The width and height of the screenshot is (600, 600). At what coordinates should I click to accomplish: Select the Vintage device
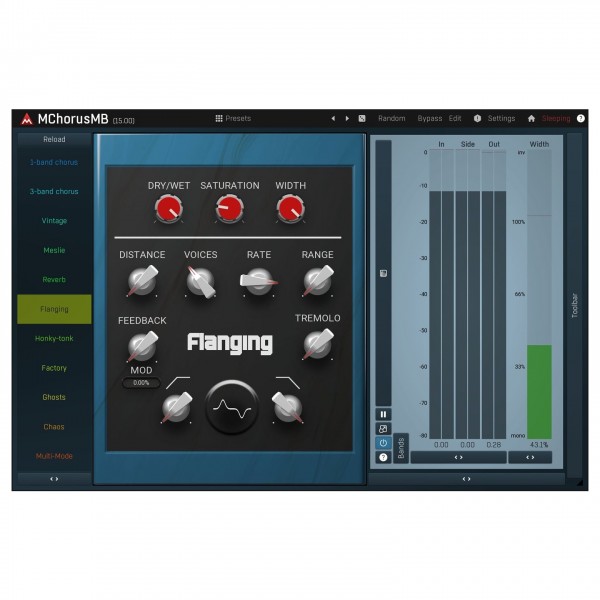tap(54, 221)
